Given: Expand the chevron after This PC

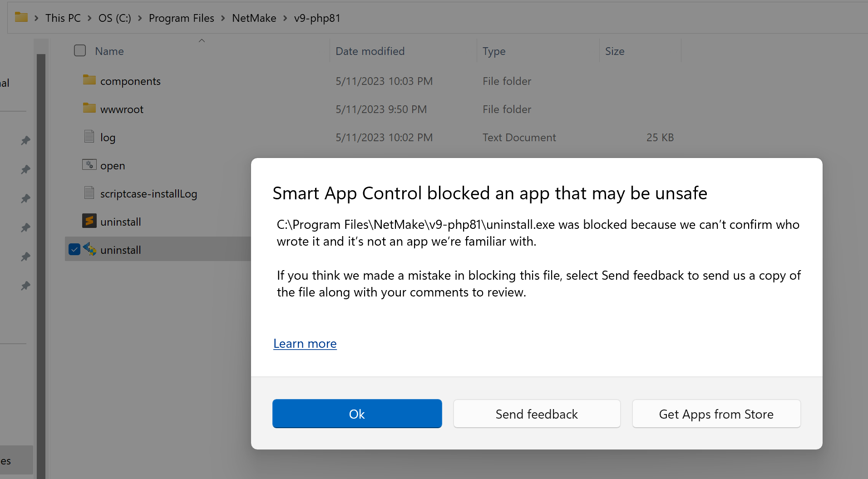Looking at the screenshot, I should pos(89,18).
